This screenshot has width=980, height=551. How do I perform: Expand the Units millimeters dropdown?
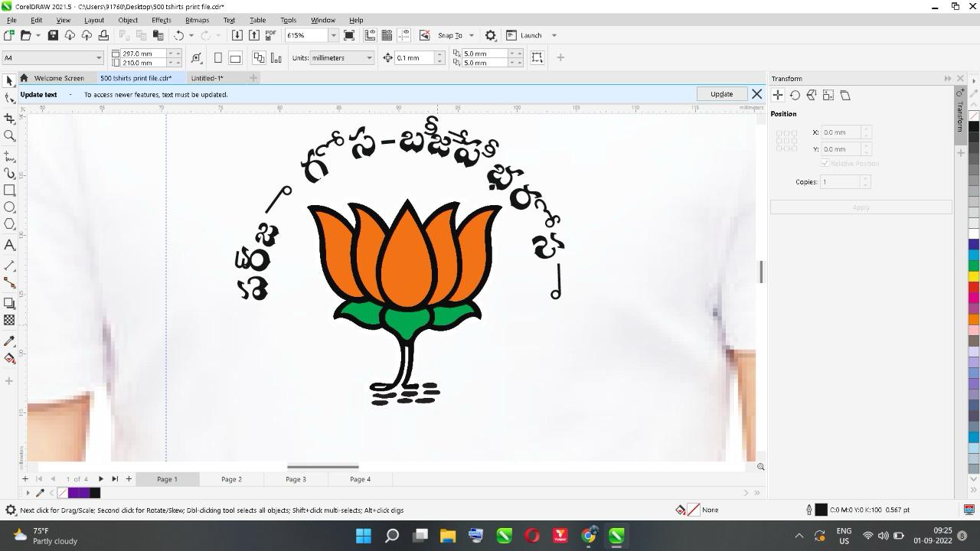point(369,58)
